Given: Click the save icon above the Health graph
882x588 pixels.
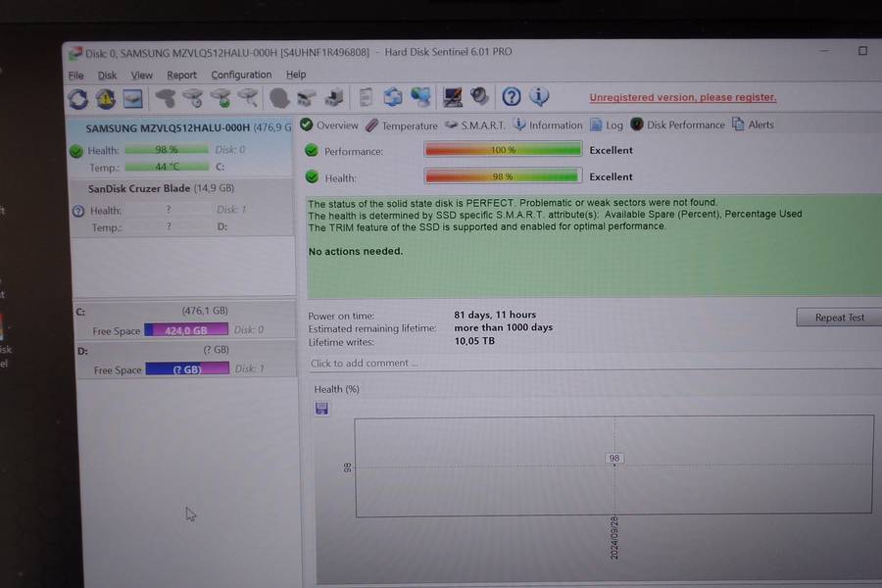Looking at the screenshot, I should [321, 408].
